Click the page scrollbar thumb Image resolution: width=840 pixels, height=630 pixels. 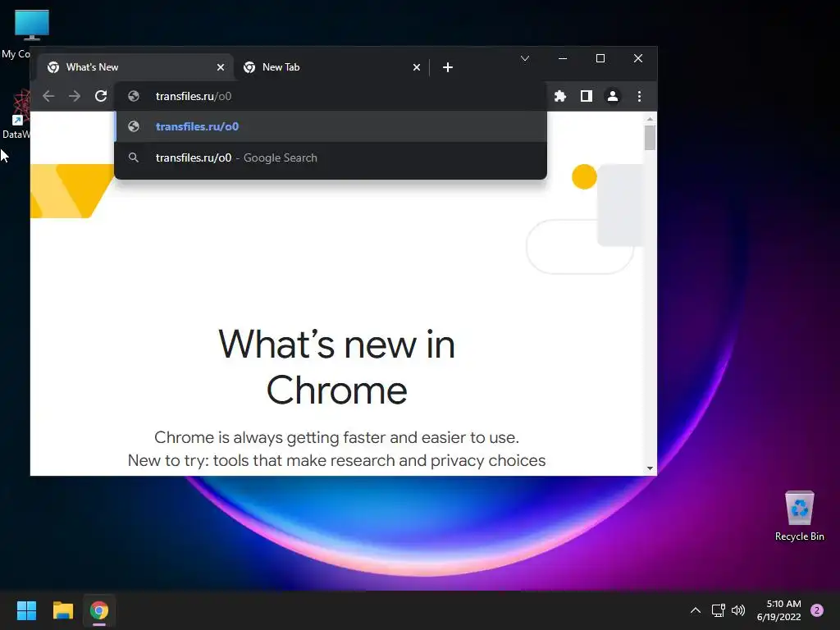(650, 138)
